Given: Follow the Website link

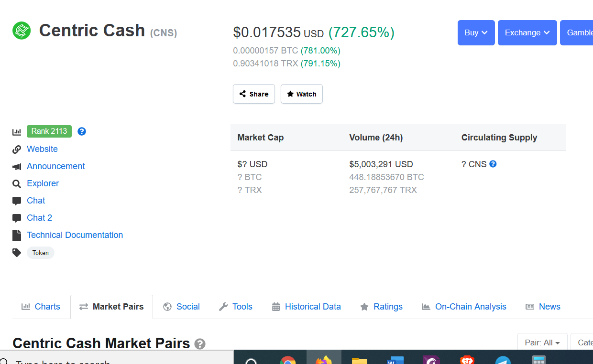Looking at the screenshot, I should (42, 149).
